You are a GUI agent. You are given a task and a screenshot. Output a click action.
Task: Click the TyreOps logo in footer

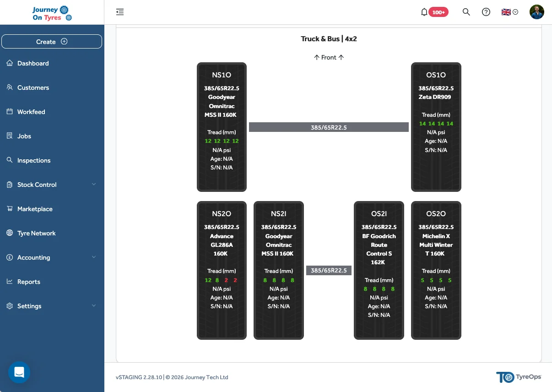point(519,377)
